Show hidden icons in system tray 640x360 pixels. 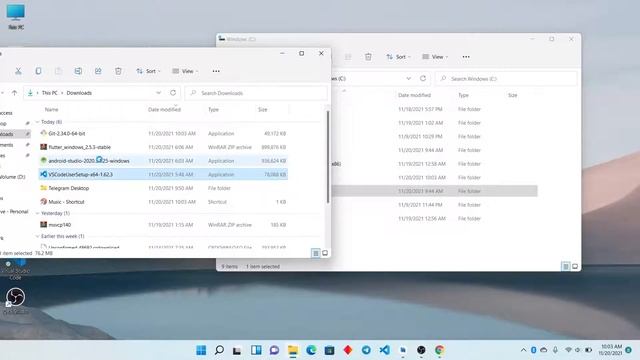(x=523, y=350)
